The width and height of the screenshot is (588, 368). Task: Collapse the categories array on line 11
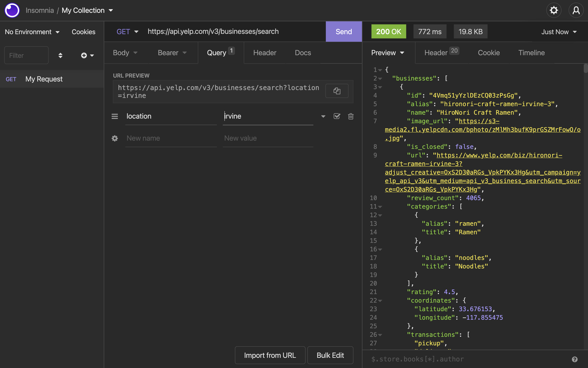coord(380,207)
